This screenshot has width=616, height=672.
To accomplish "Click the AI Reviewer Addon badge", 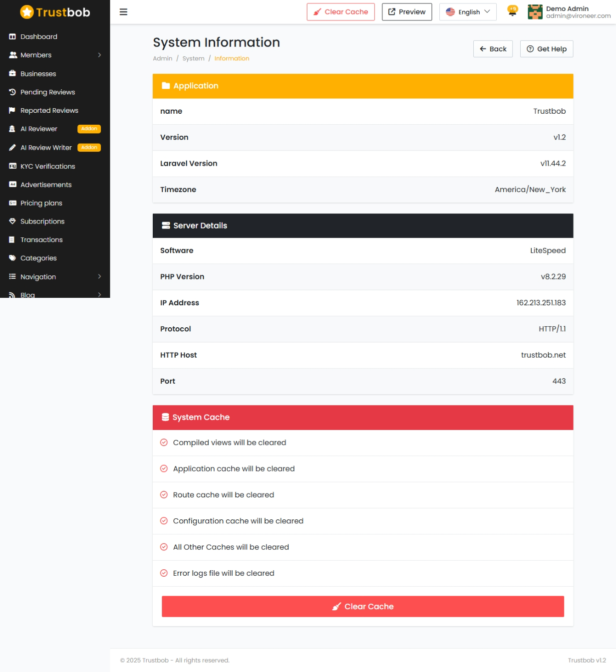I will [x=89, y=129].
